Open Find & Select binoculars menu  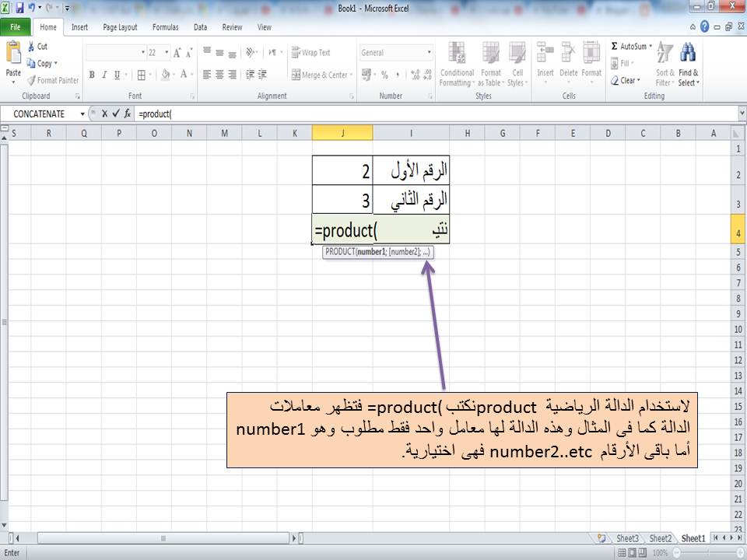(689, 64)
